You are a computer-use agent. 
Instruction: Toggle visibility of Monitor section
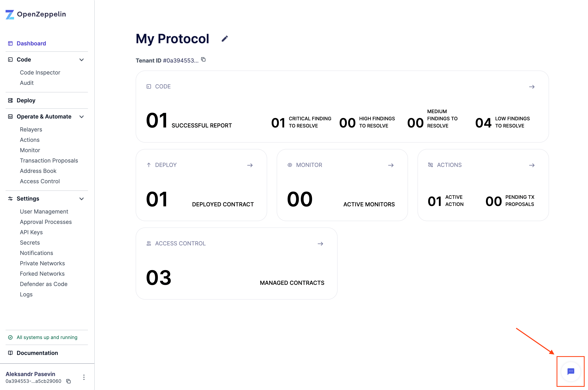pyautogui.click(x=391, y=165)
